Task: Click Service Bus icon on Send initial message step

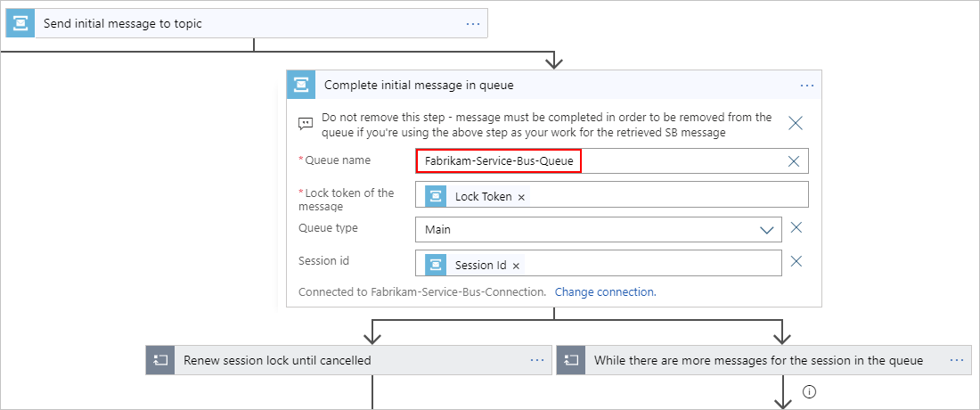Action: point(20,24)
